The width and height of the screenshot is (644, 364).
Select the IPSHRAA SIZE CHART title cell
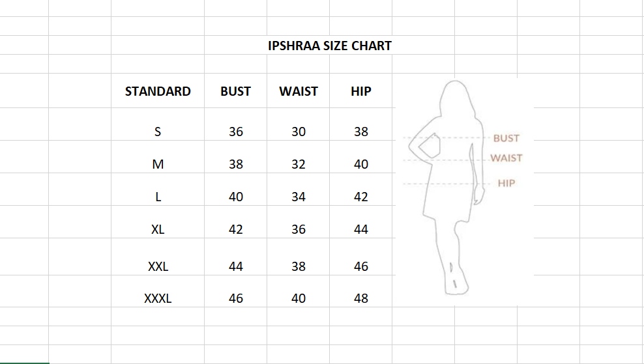[329, 46]
